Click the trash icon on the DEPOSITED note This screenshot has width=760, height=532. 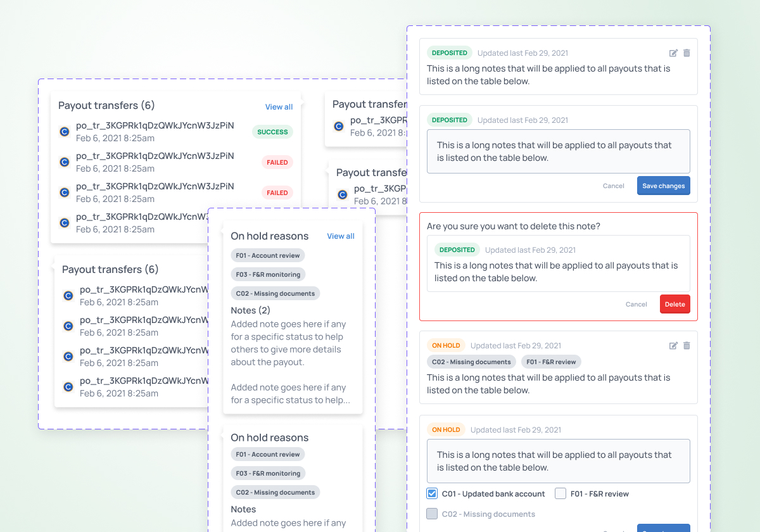(x=687, y=53)
